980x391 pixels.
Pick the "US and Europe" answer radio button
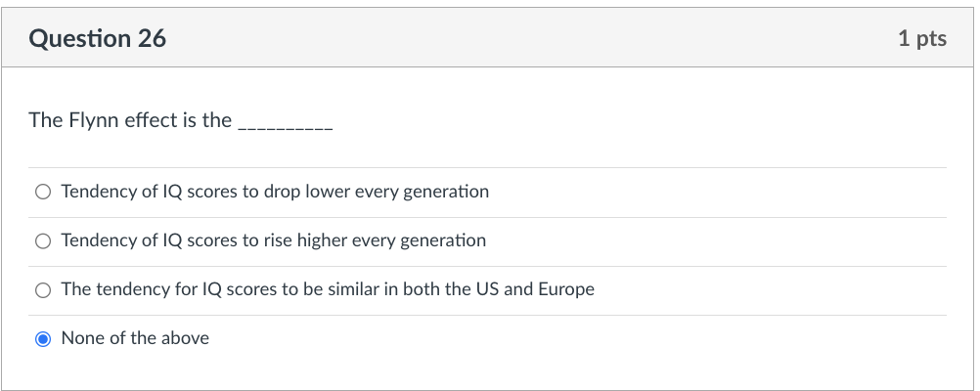42,289
